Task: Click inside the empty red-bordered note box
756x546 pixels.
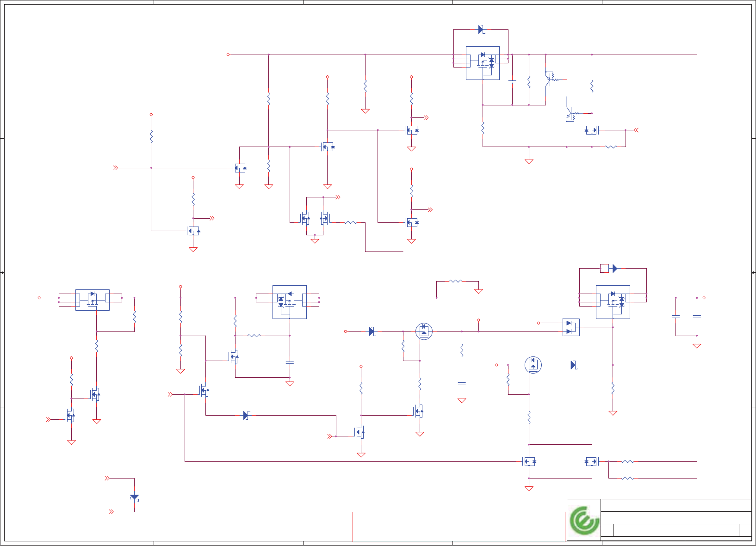Action: click(459, 527)
